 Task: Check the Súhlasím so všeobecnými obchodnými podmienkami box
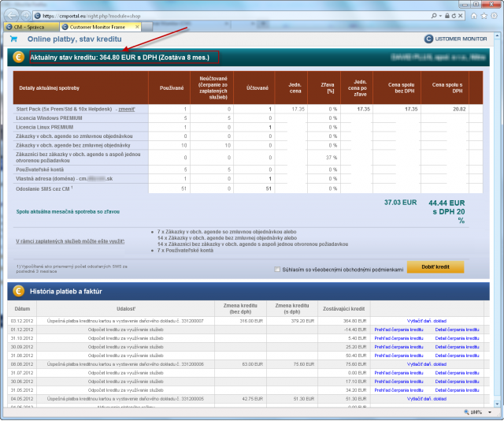tap(277, 269)
